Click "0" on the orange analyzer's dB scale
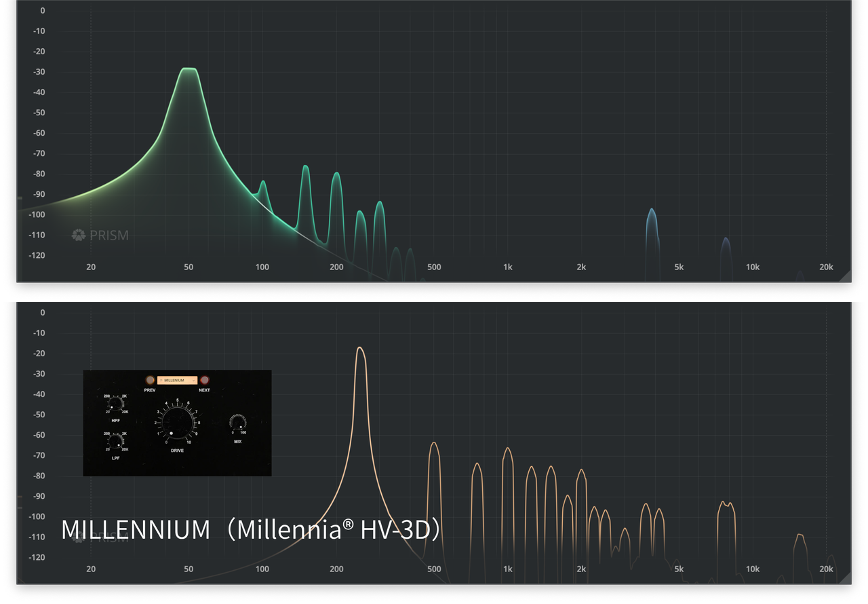The width and height of the screenshot is (868, 604). click(43, 313)
